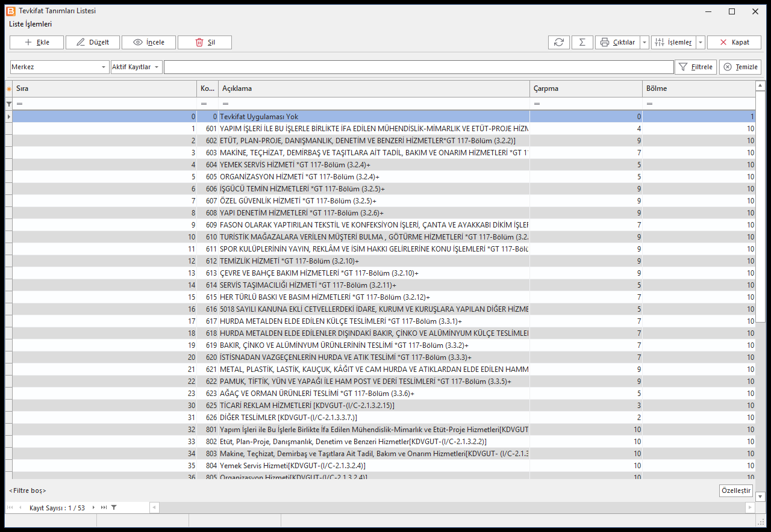The image size is (771, 532).
Task: Click the Filtrele funnel button
Action: click(696, 67)
